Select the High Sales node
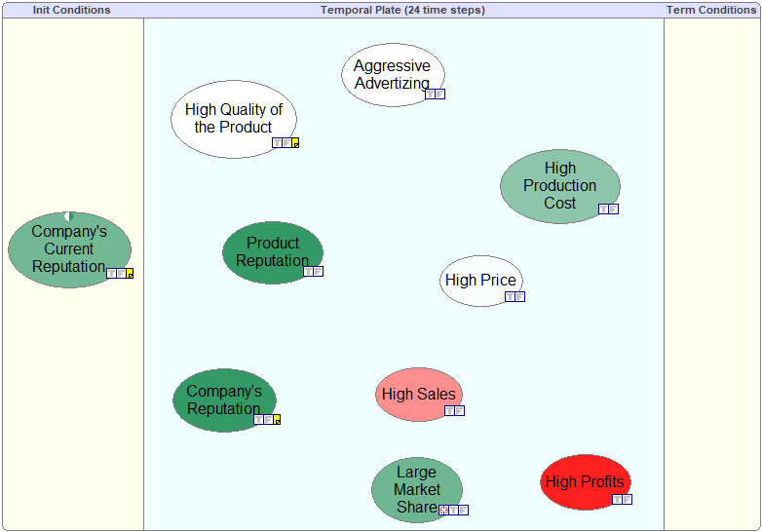 [x=419, y=394]
